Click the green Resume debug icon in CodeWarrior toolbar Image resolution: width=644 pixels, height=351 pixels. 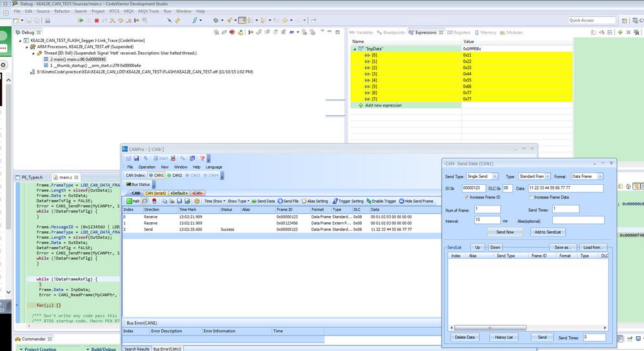(x=81, y=20)
